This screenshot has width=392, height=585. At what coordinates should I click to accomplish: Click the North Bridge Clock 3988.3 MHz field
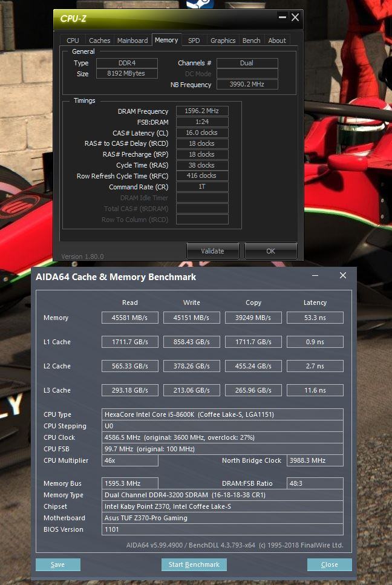[x=315, y=460]
